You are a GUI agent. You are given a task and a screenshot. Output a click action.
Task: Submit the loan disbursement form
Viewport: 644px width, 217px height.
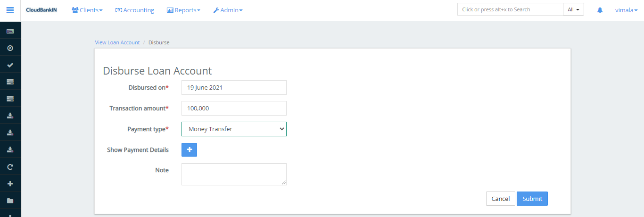pyautogui.click(x=532, y=199)
